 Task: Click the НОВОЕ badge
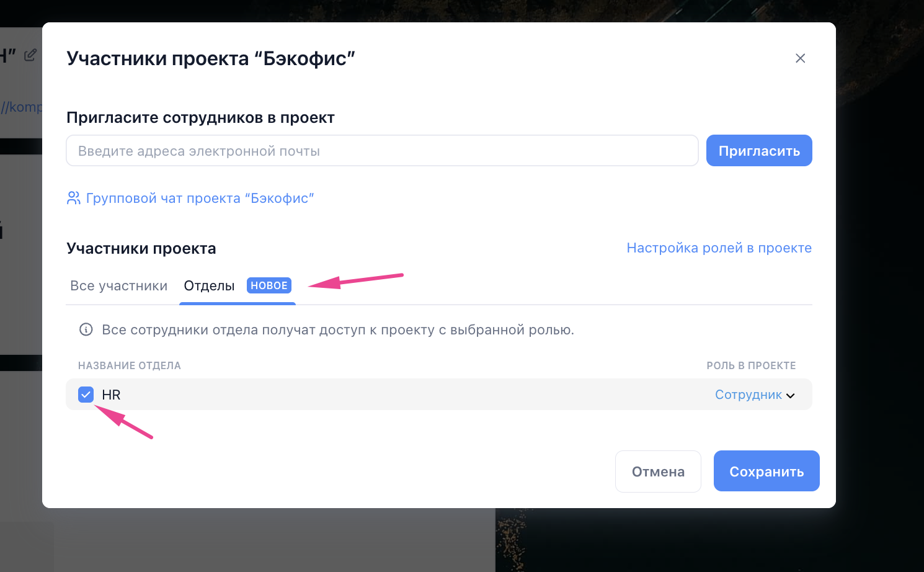click(x=269, y=285)
